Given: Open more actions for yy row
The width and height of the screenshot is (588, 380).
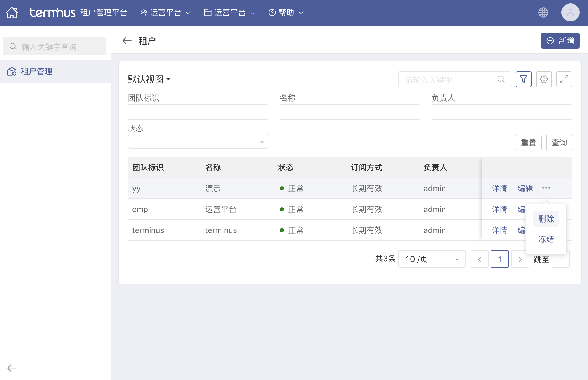Looking at the screenshot, I should [546, 188].
